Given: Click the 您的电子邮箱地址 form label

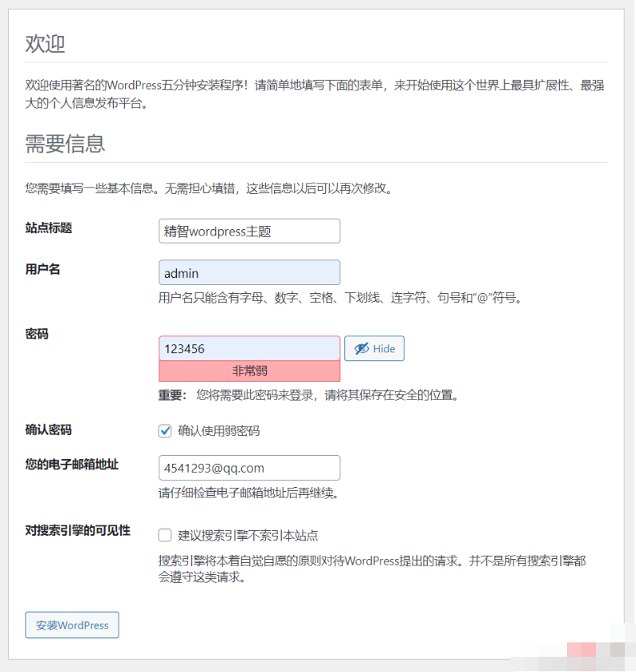Looking at the screenshot, I should point(72,465).
